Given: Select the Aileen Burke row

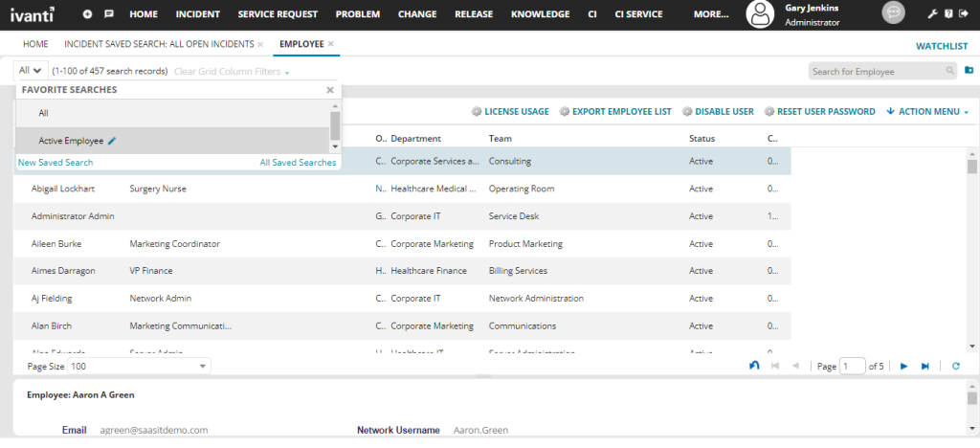Looking at the screenshot, I should 403,244.
